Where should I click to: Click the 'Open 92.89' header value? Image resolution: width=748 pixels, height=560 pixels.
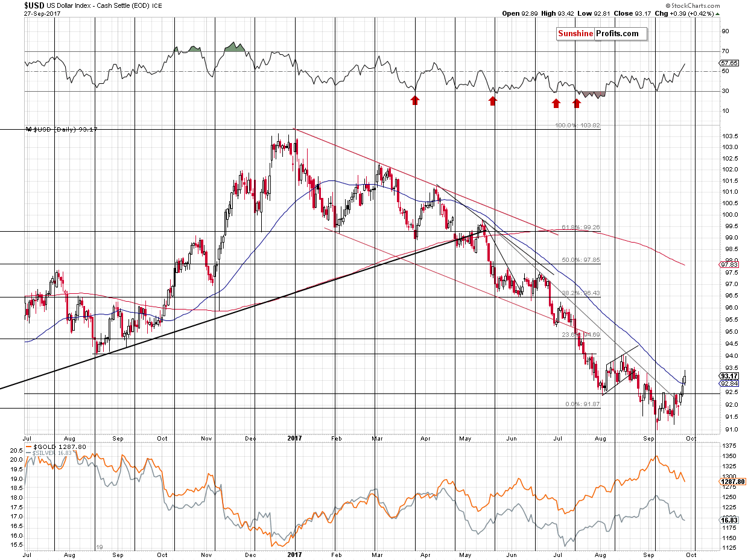coord(519,14)
